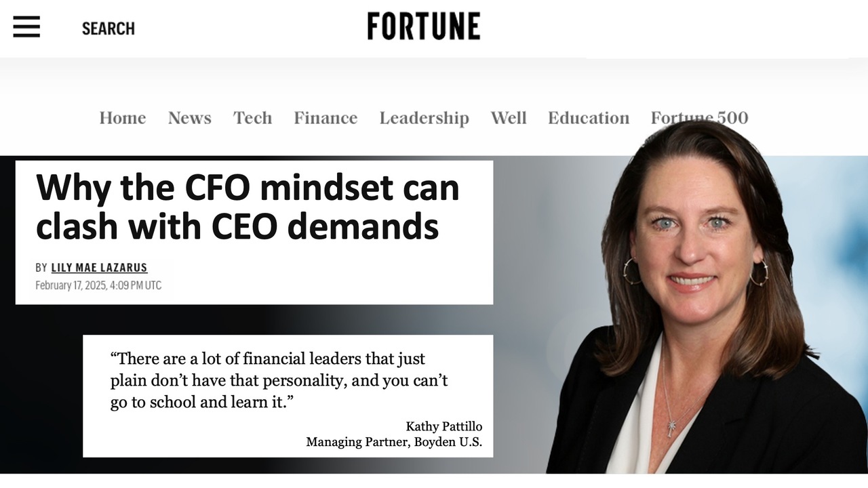Open author Lily Mae Lazarus's page
The height and width of the screenshot is (488, 868).
[x=99, y=268]
